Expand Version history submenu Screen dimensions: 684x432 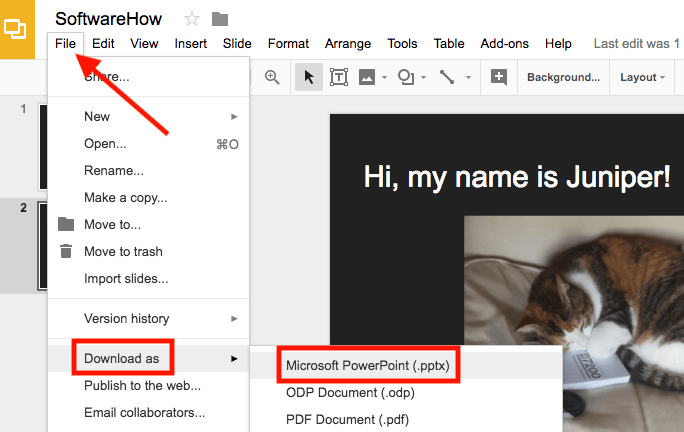pos(148,319)
